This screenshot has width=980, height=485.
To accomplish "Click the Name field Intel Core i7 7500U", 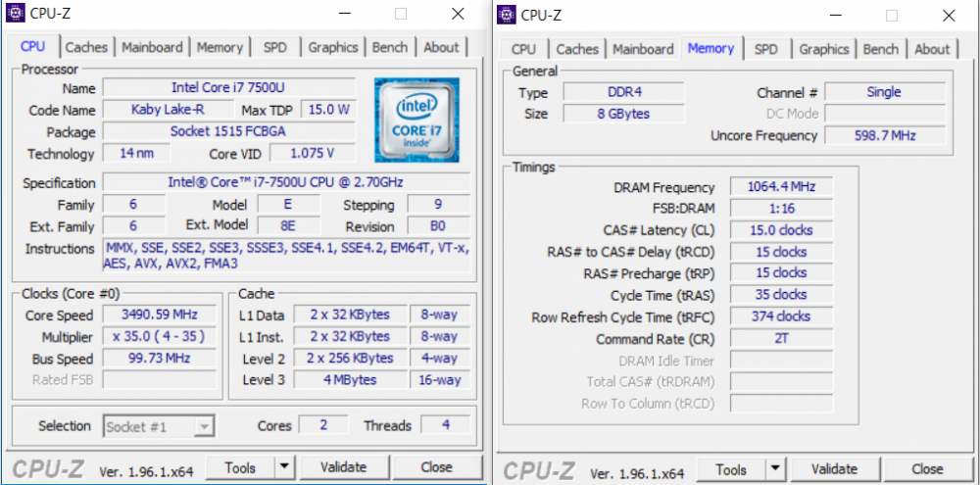I will pos(229,87).
